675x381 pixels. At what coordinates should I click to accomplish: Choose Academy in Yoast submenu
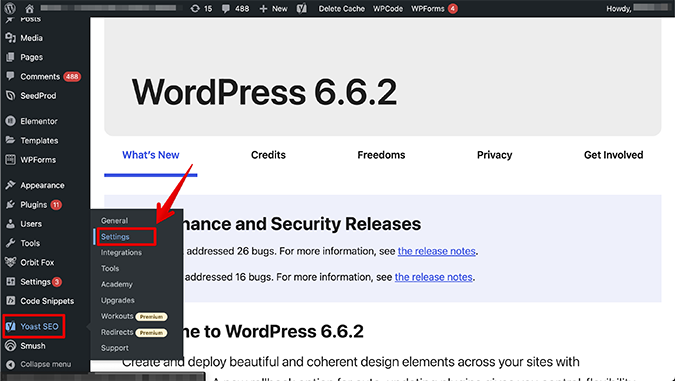click(117, 284)
